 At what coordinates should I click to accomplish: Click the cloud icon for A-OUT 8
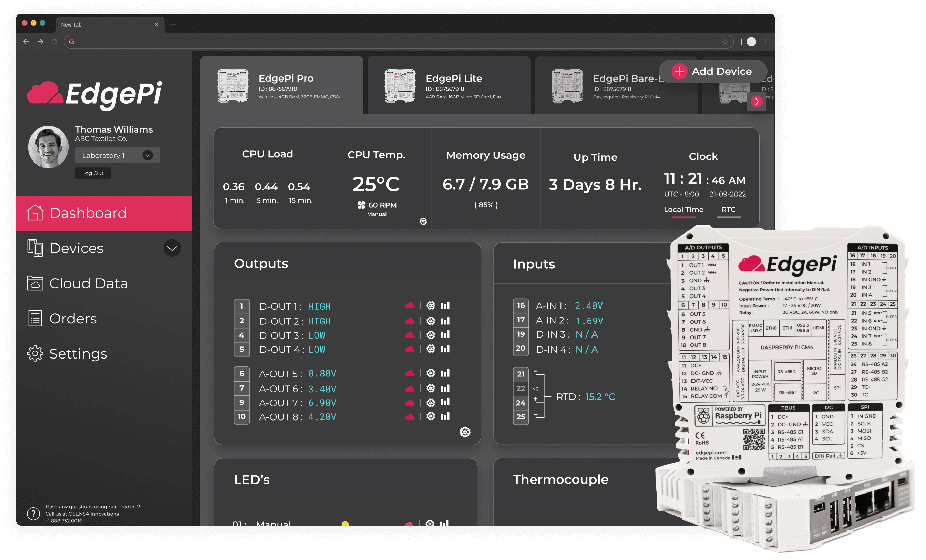coord(410,416)
